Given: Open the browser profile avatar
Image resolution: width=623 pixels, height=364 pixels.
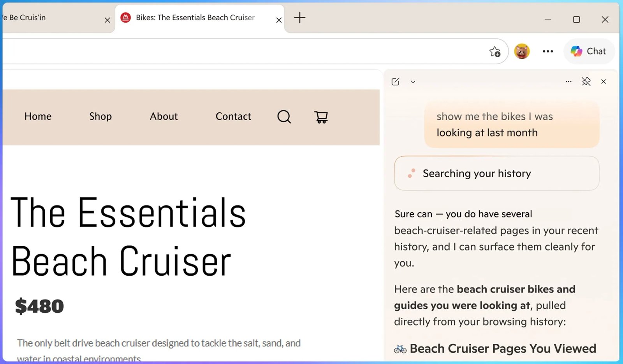Looking at the screenshot, I should point(522,51).
